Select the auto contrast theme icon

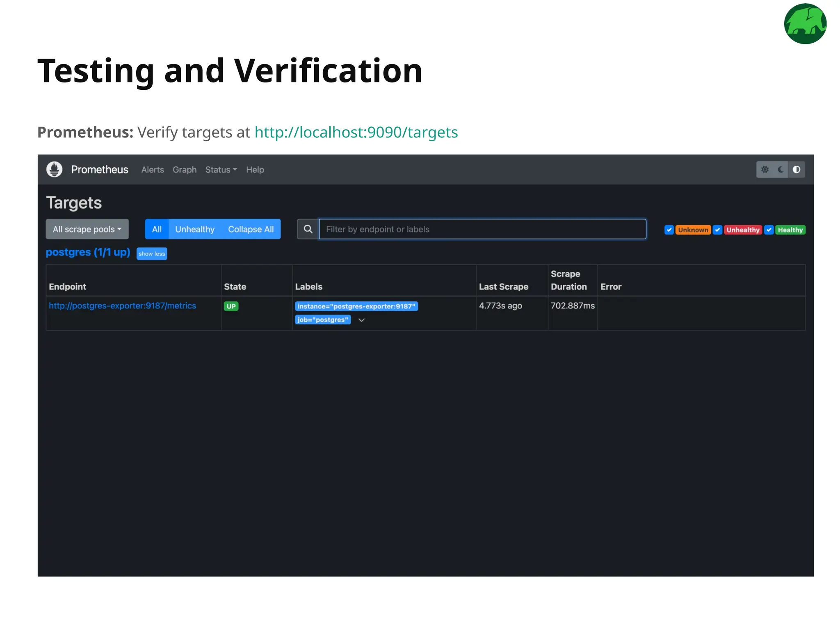(x=797, y=169)
